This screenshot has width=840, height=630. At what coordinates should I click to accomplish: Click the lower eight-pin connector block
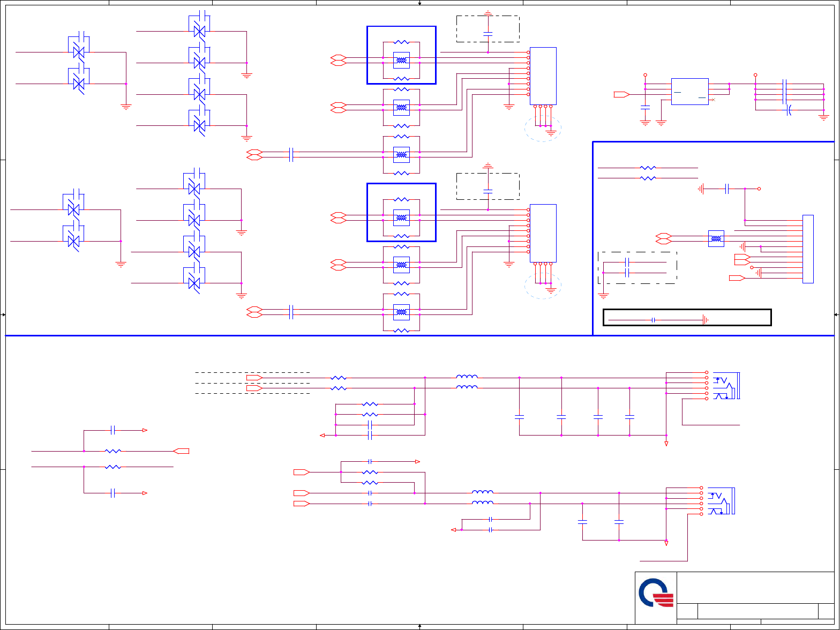tap(543, 234)
